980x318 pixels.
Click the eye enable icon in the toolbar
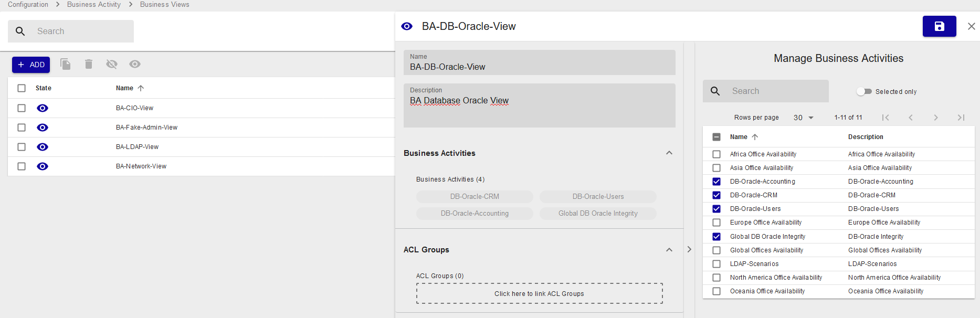(135, 64)
